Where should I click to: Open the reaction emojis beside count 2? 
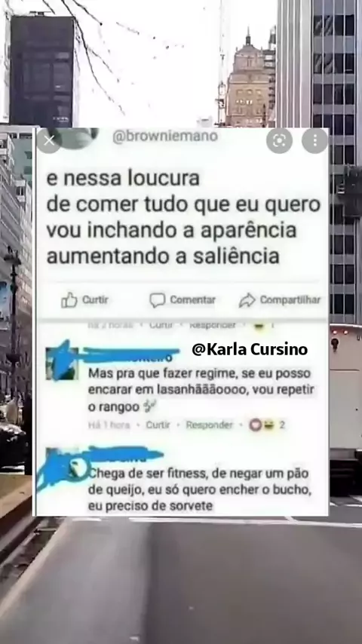click(262, 425)
